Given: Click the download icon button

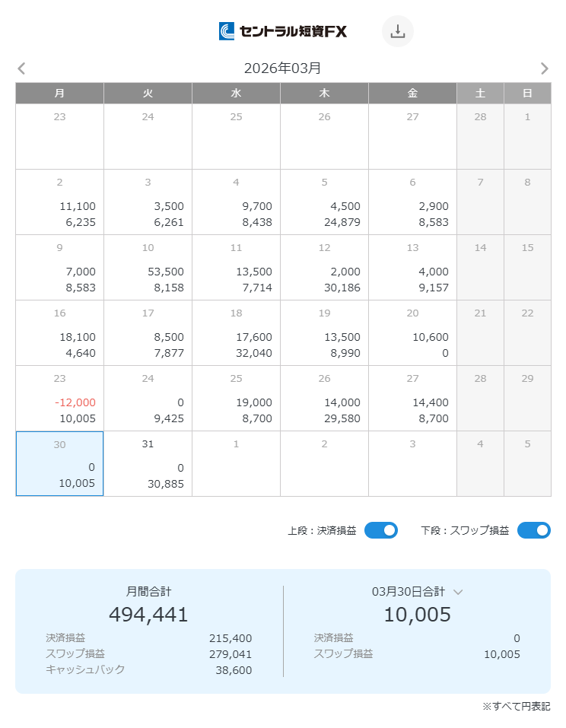Looking at the screenshot, I should click(397, 31).
